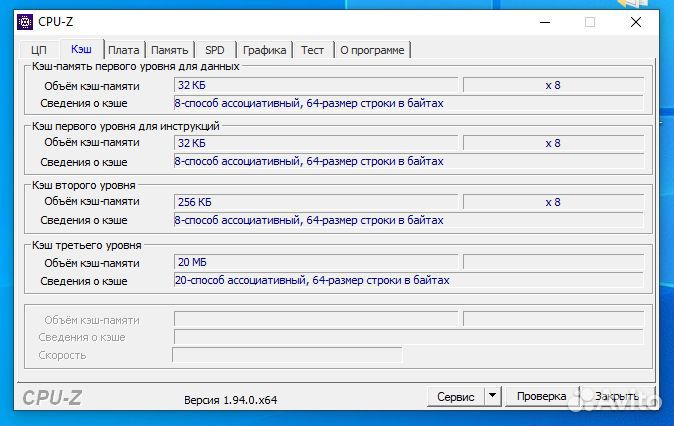Viewport: 674px width, 426px height.
Task: Select the 20 МБ L3 cache value
Action: tap(316, 262)
